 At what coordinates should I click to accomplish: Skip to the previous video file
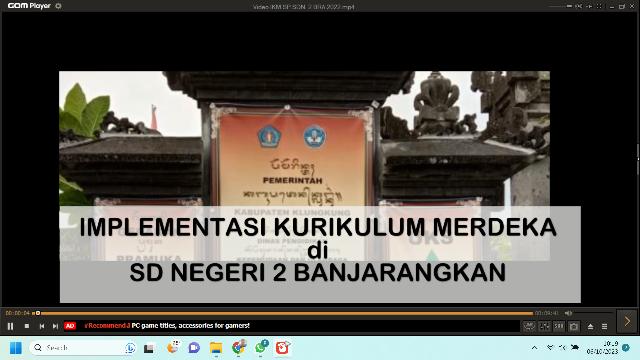(x=42, y=326)
